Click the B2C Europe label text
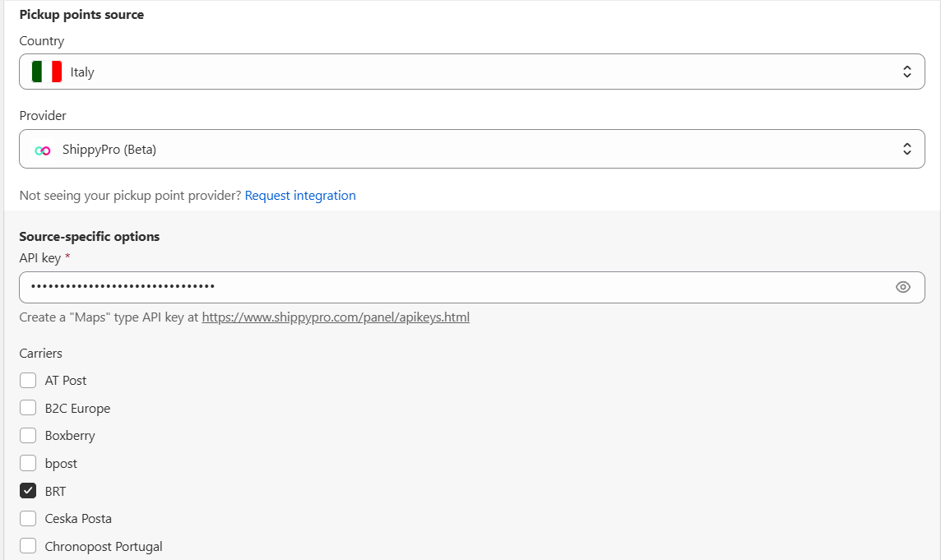 (77, 408)
